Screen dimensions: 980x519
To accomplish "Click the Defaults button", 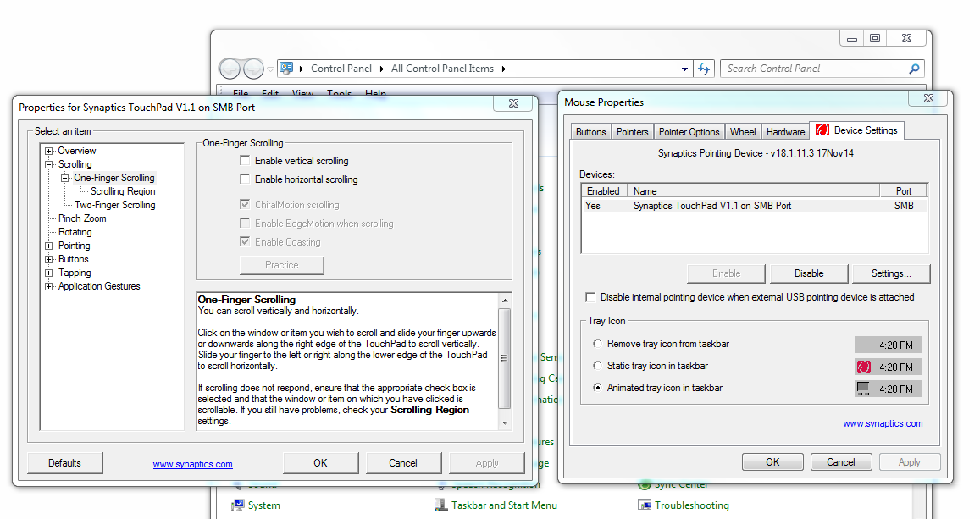I will (x=65, y=463).
